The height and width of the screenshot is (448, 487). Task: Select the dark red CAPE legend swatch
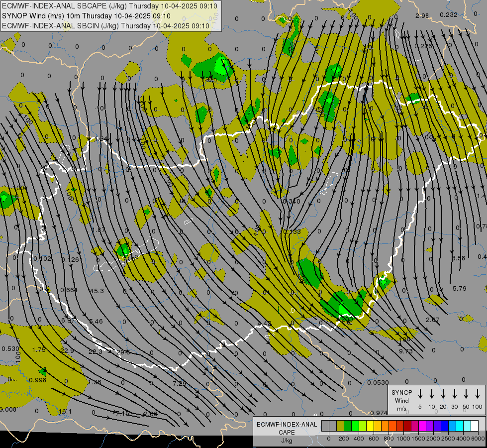[407, 426]
